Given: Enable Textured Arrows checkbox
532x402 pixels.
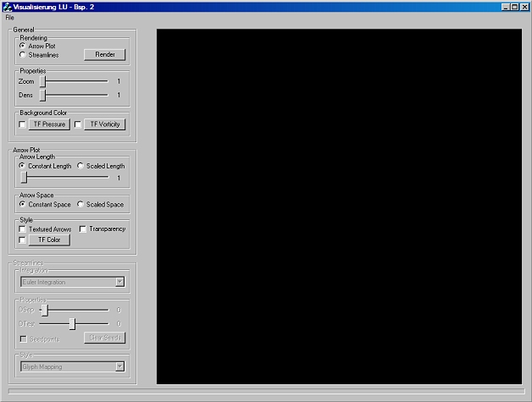Looking at the screenshot, I should pyautogui.click(x=23, y=229).
